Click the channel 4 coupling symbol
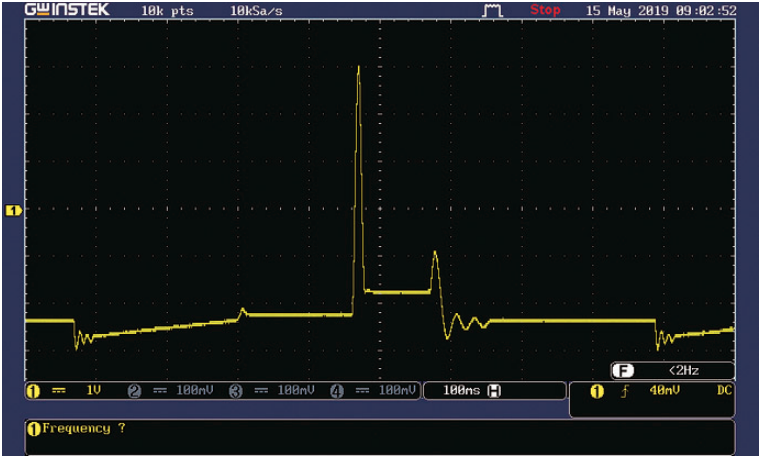This screenshot has height=458, width=762. (362, 390)
